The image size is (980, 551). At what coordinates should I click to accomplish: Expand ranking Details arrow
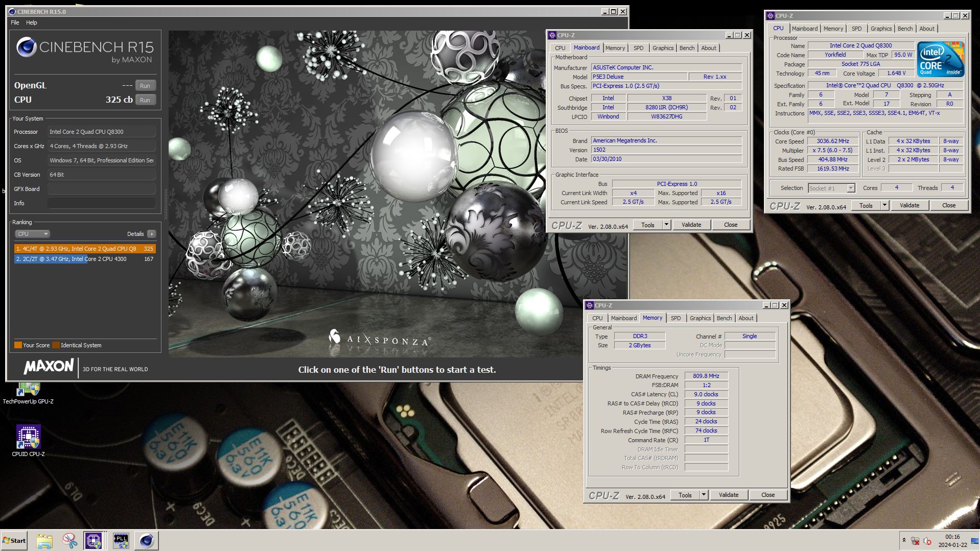pyautogui.click(x=151, y=234)
